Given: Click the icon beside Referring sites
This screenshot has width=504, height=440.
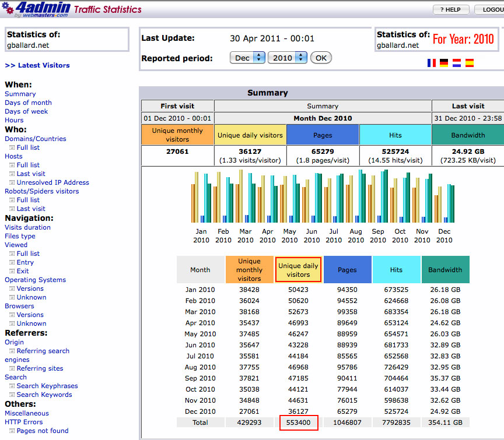Looking at the screenshot, I should click(12, 369).
